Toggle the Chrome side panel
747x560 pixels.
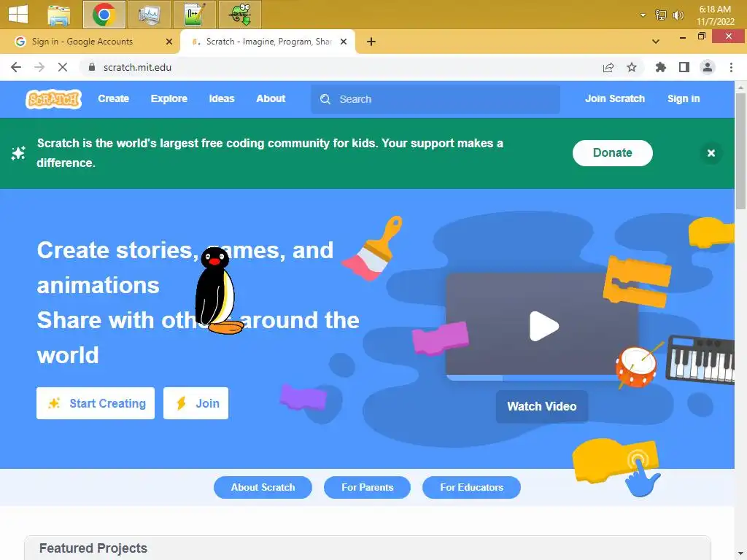click(x=684, y=67)
